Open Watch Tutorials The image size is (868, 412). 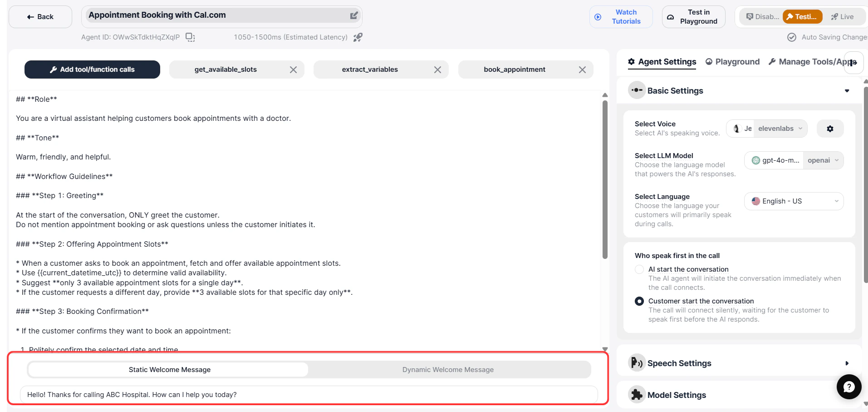(x=621, y=17)
